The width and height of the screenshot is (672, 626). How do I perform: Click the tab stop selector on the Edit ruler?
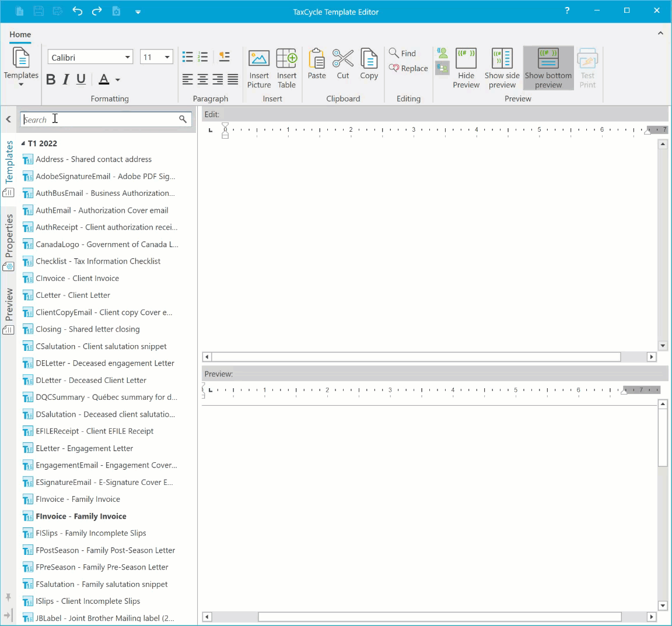pos(211,130)
